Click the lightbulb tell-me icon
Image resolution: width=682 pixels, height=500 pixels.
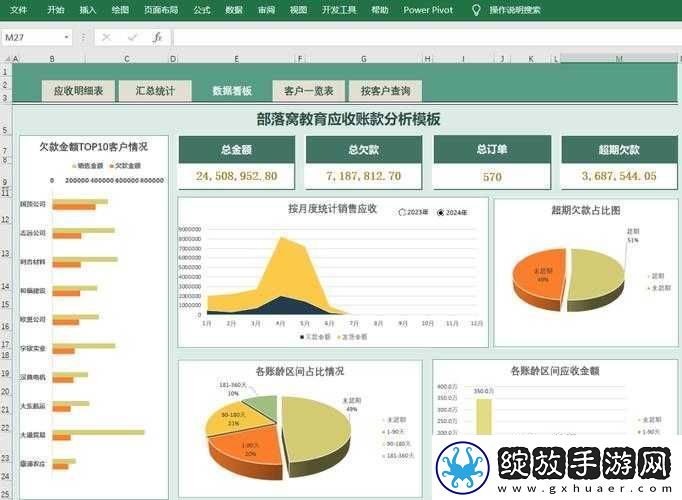click(476, 10)
